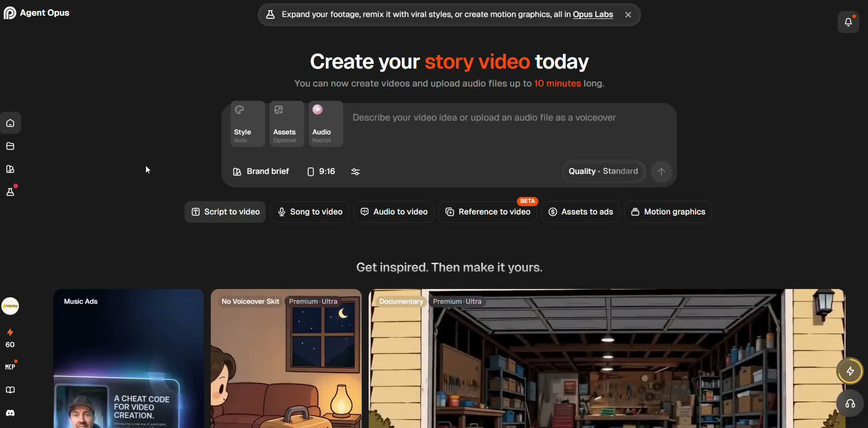868x428 pixels.
Task: Open the Style Auto selector
Action: [x=248, y=124]
